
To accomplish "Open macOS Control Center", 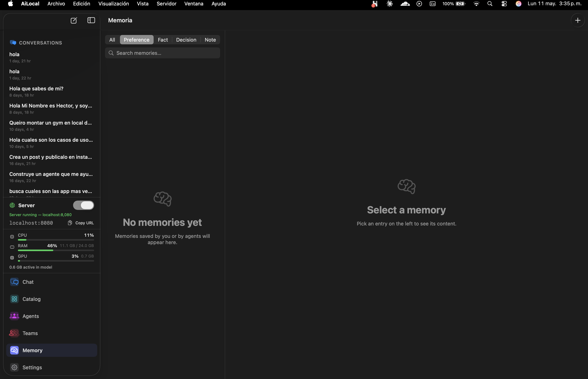I will [x=504, y=4].
